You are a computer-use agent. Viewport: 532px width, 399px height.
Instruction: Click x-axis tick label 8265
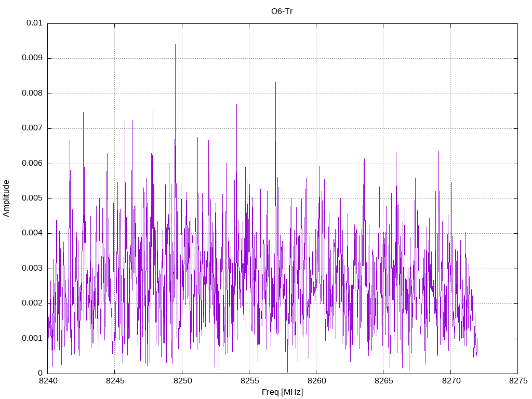click(384, 381)
